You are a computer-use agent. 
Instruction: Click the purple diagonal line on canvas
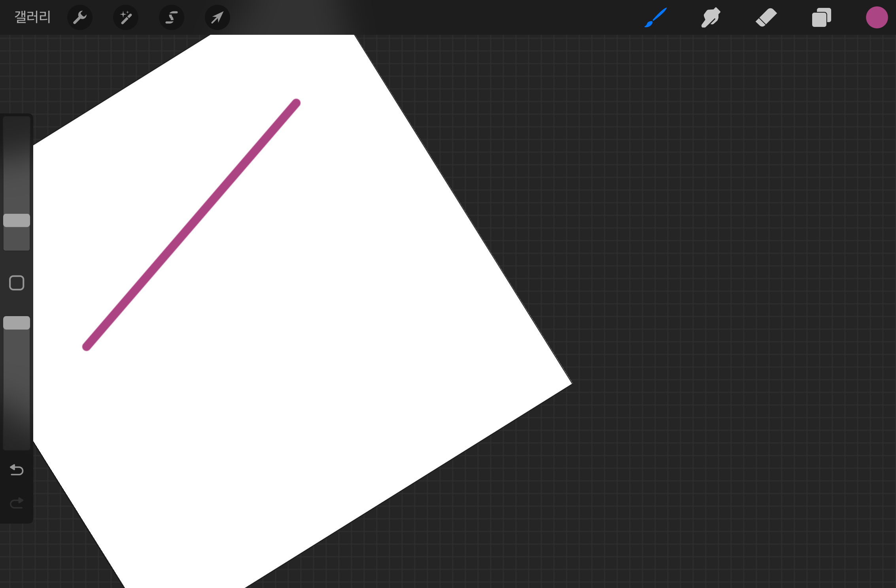tap(191, 225)
